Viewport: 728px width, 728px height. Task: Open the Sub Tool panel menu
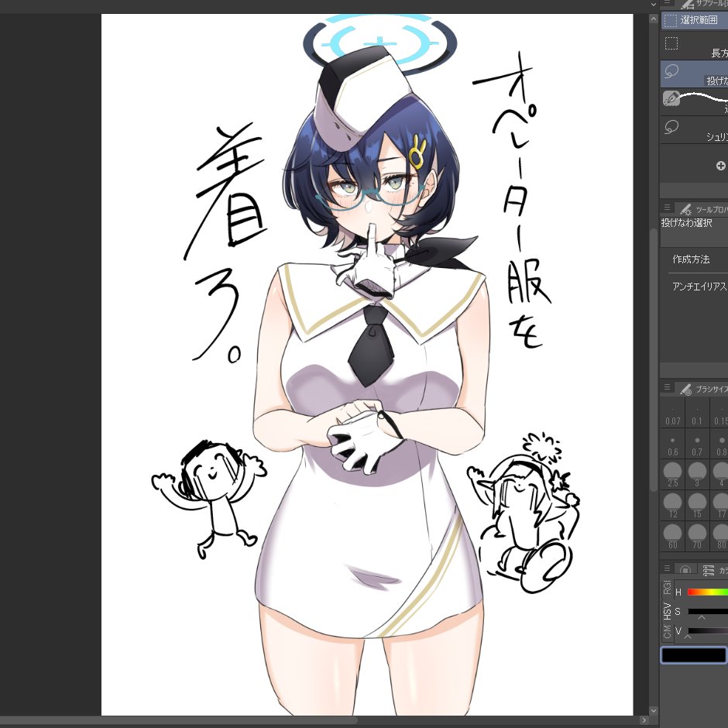[667, 3]
